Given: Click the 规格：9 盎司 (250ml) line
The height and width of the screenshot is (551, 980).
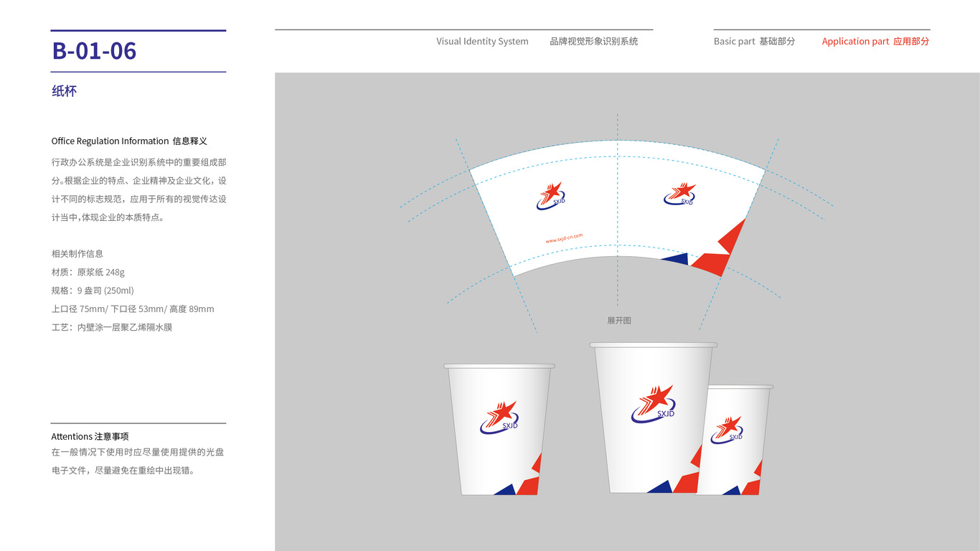Looking at the screenshot, I should tap(93, 291).
